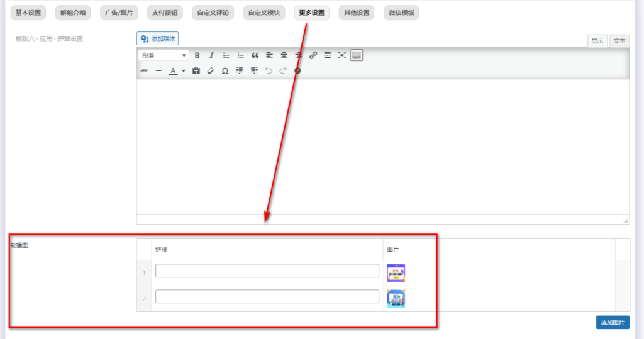
Task: Expand the text color dropdown arrow
Action: (184, 71)
